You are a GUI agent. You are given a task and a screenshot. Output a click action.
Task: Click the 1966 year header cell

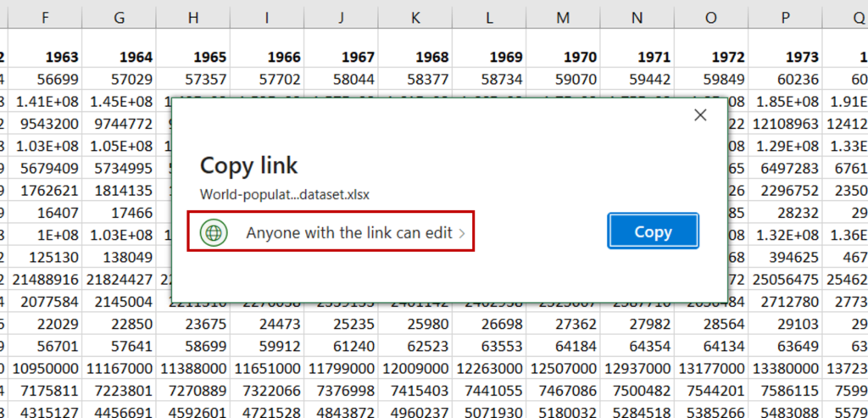[x=267, y=48]
